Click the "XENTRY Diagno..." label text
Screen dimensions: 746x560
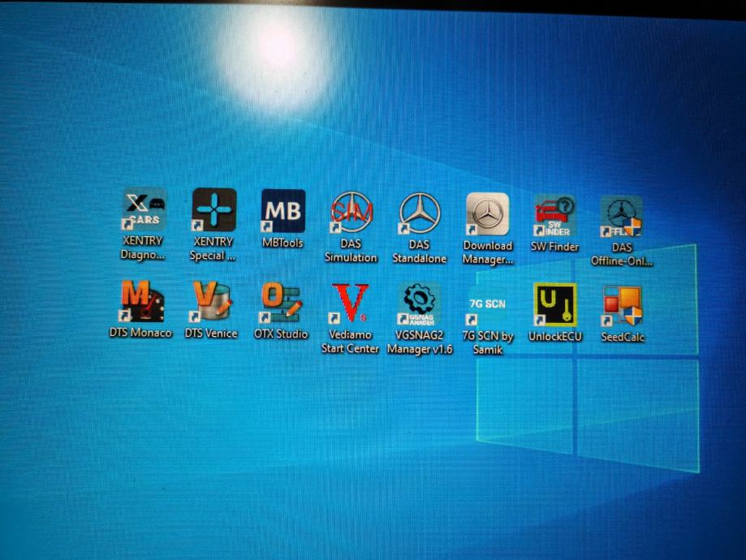pyautogui.click(x=143, y=248)
